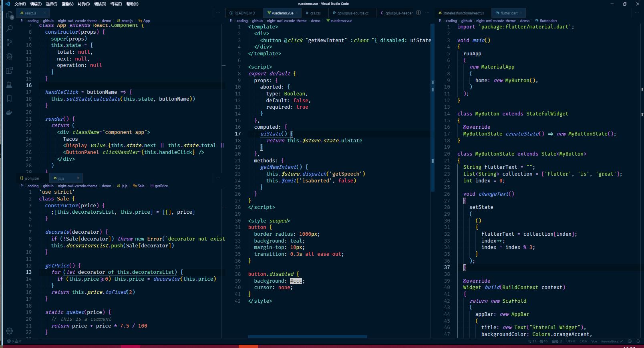Image resolution: width=644 pixels, height=348 pixels.
Task: Open the Explorer view in activity bar
Action: (10, 15)
